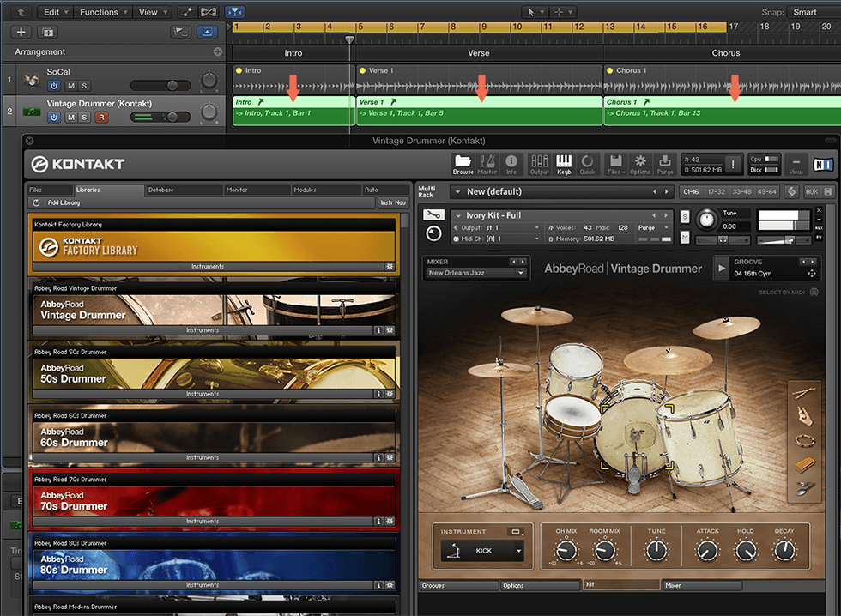Screen dimensions: 841x616
Task: Select rack page 17-32
Action: tap(716, 191)
